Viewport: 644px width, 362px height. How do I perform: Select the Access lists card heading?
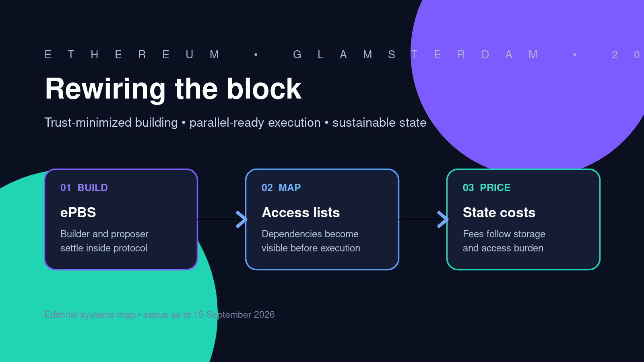301,212
